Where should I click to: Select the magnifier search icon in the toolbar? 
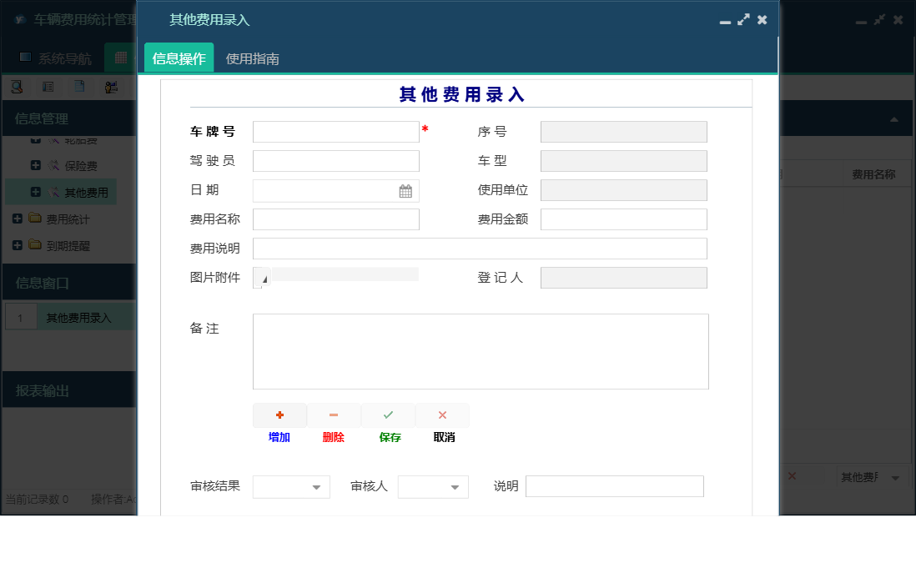(x=18, y=87)
